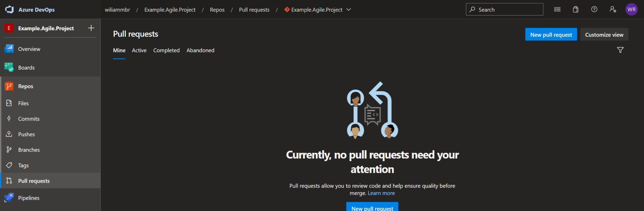Viewport: 644px width, 211px height.
Task: Open the Tags page label
Action: [x=23, y=166]
